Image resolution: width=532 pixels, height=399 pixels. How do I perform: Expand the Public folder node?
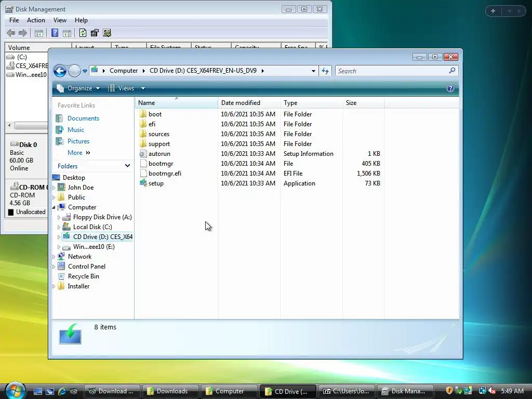tap(54, 197)
